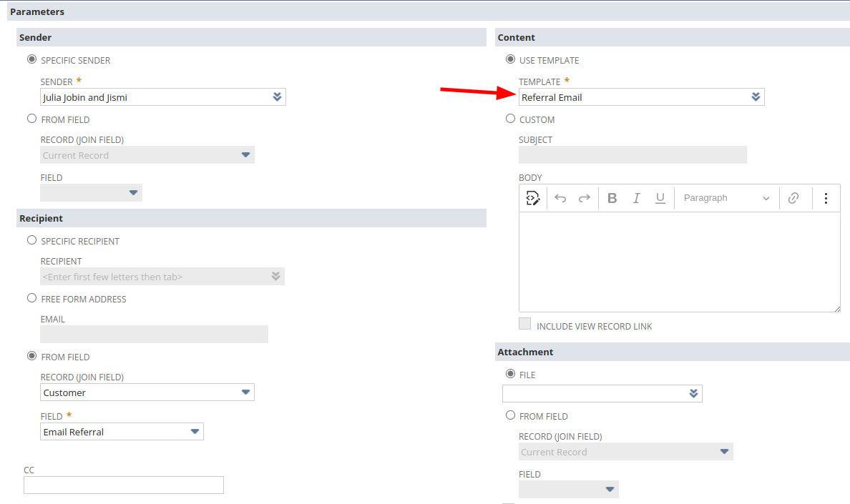Select the sender From Field radio button
The image size is (850, 504).
coord(31,119)
